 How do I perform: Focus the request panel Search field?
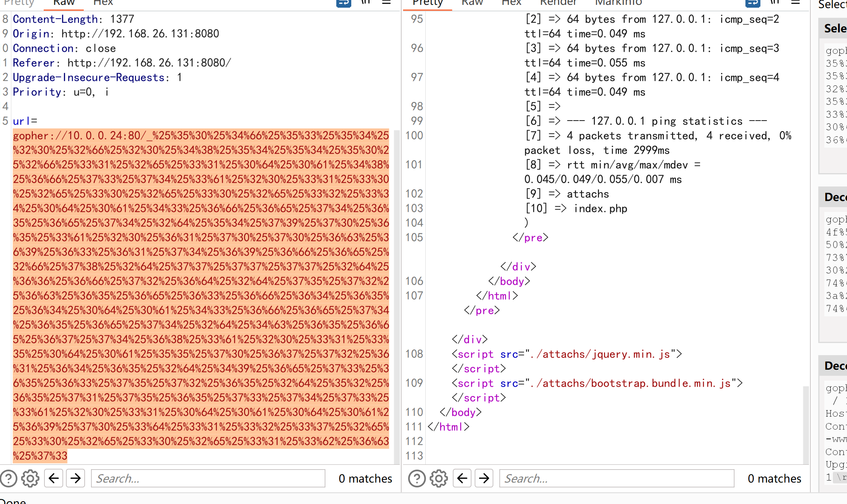pos(208,479)
